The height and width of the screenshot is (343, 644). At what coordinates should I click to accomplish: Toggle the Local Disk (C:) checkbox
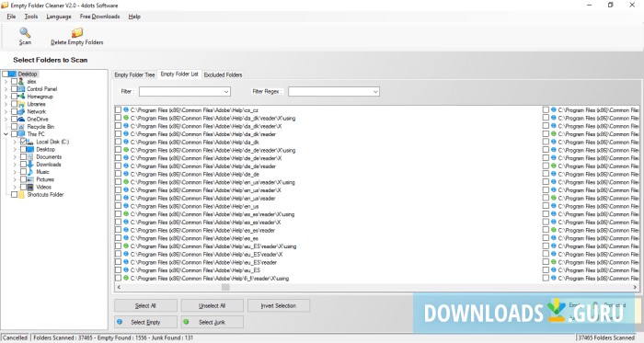(23, 142)
